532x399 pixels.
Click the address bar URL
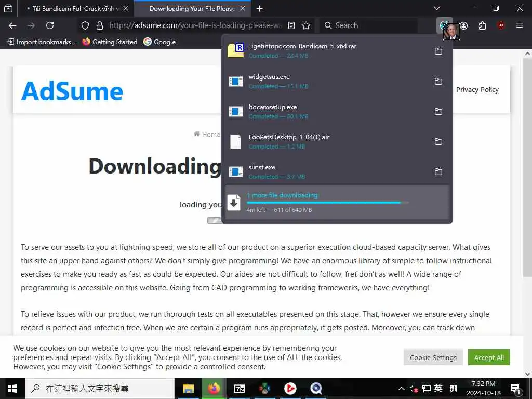click(x=195, y=25)
